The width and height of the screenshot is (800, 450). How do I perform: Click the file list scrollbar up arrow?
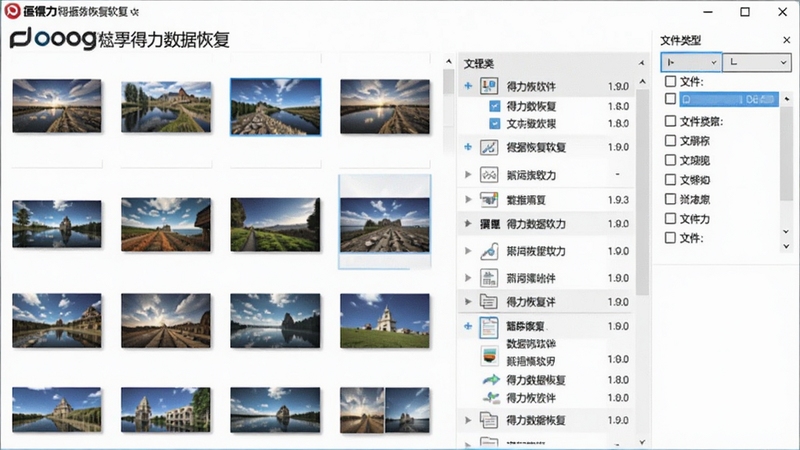642,82
